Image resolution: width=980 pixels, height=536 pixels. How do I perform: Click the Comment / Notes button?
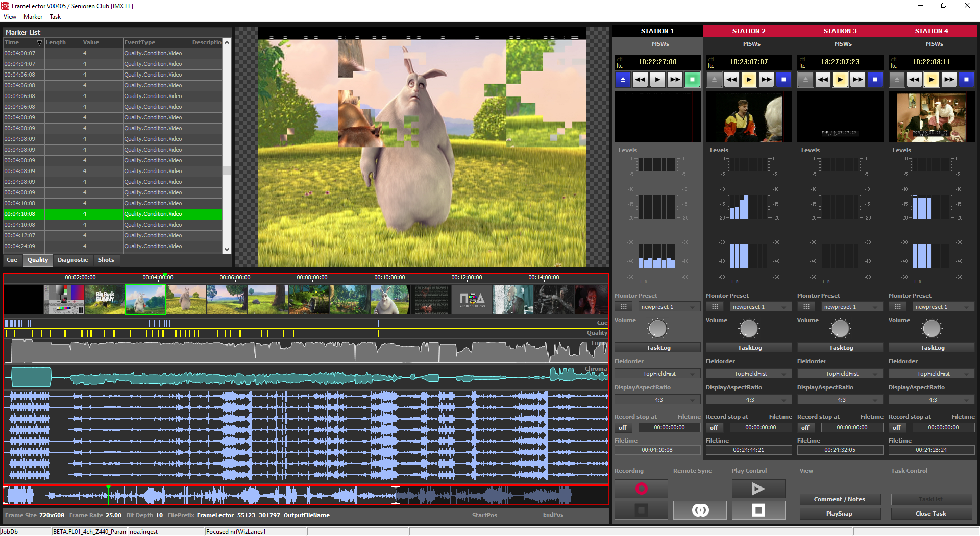pyautogui.click(x=839, y=499)
